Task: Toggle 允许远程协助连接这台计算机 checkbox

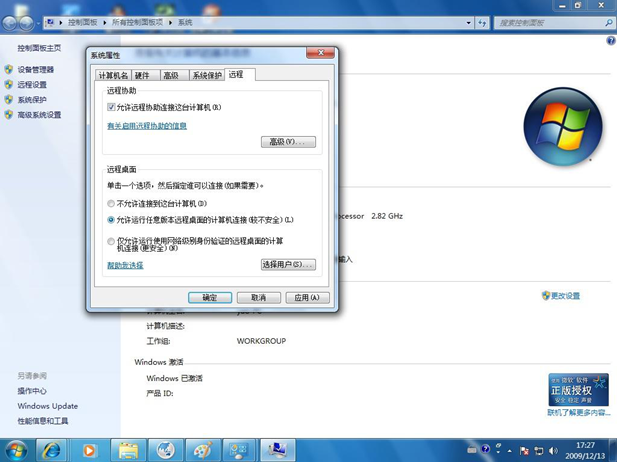Action: pyautogui.click(x=111, y=107)
